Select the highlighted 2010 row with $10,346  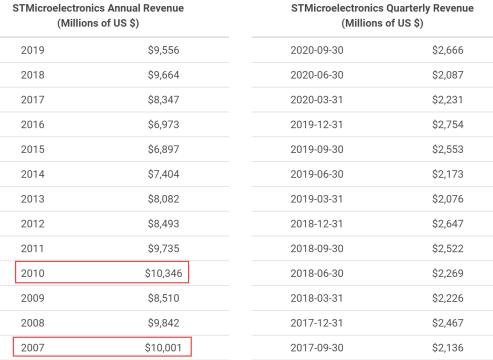point(102,272)
